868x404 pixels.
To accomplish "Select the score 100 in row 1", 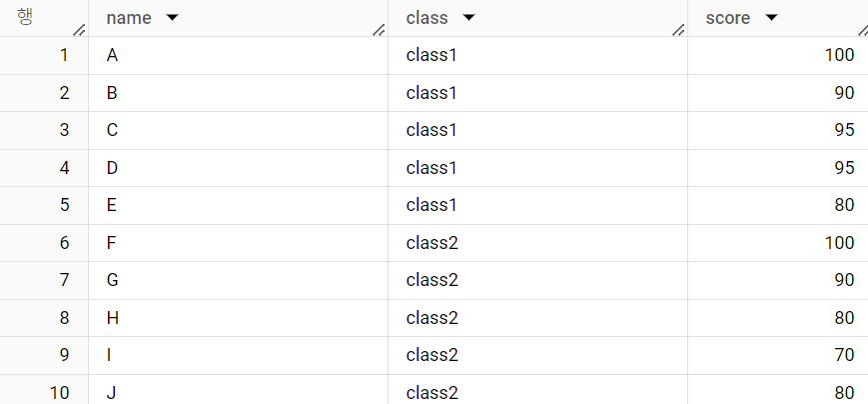I will tap(778, 55).
